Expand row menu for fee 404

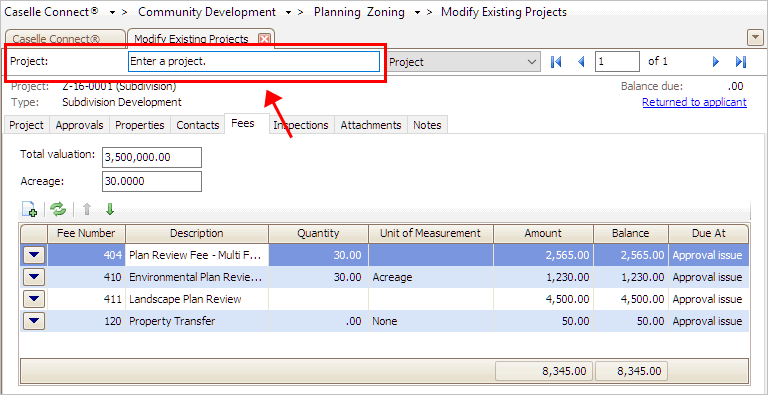(x=34, y=255)
